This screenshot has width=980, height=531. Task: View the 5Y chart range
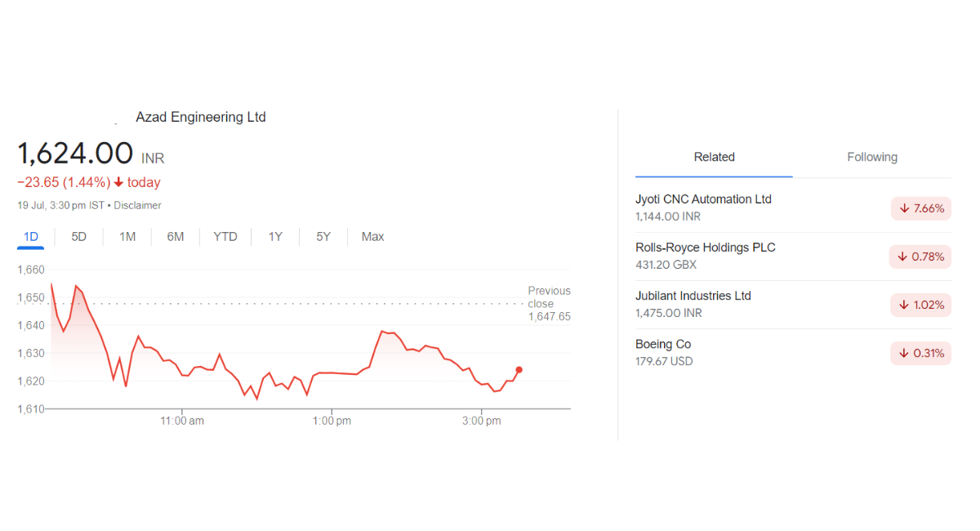pos(323,237)
